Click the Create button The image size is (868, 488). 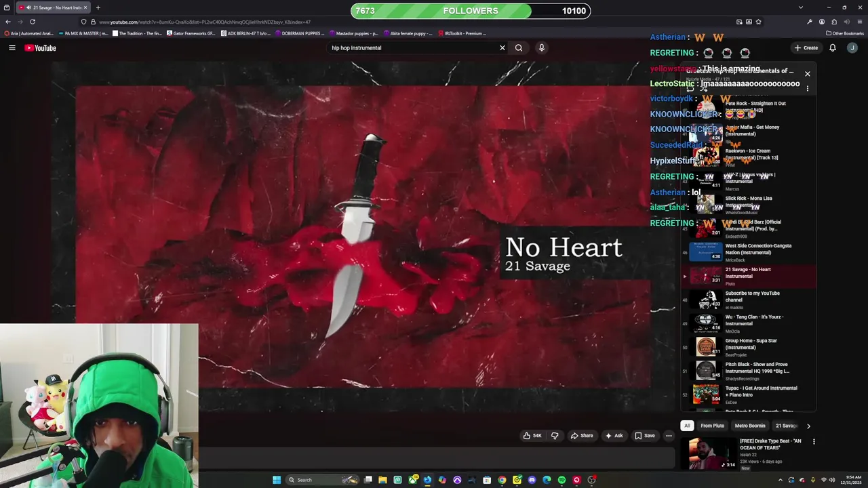coord(806,47)
